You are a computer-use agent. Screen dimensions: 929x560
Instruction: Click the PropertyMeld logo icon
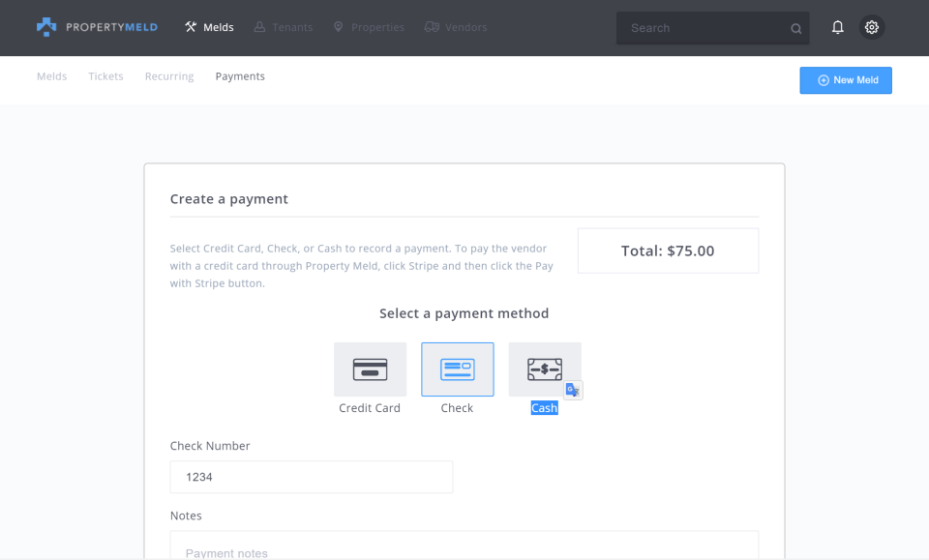[x=47, y=26]
